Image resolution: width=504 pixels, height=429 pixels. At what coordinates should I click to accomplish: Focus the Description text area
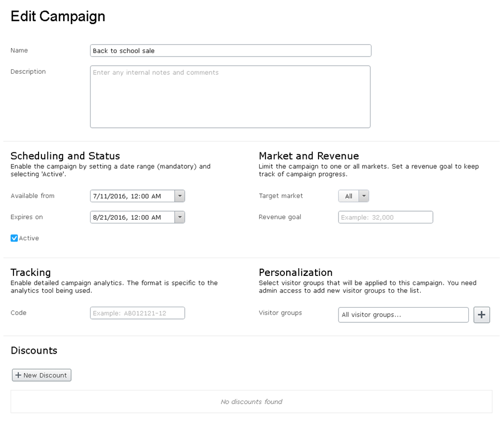(x=230, y=97)
